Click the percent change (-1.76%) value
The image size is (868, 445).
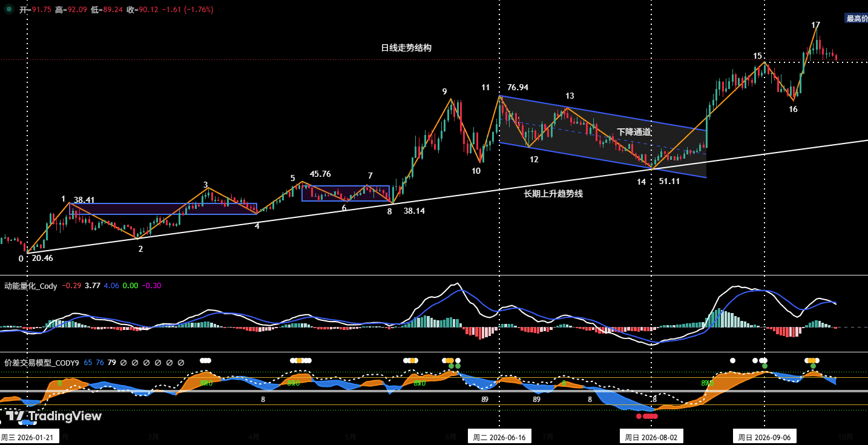click(x=197, y=10)
